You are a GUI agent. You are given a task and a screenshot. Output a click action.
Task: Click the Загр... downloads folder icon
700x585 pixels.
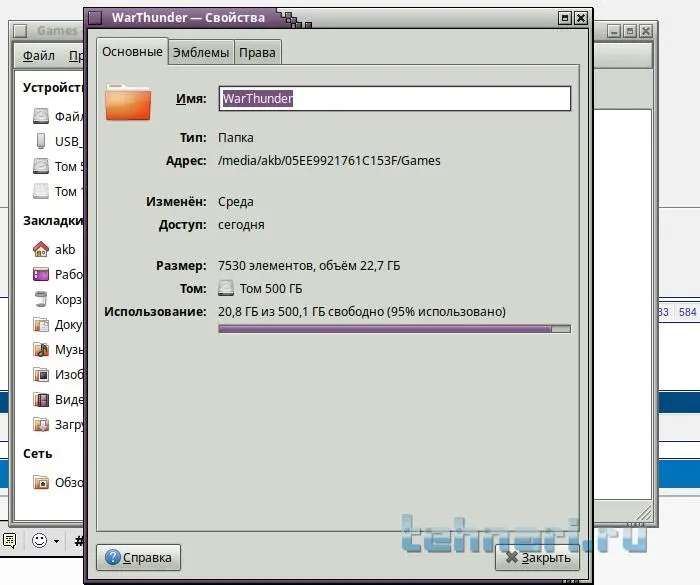(x=41, y=424)
